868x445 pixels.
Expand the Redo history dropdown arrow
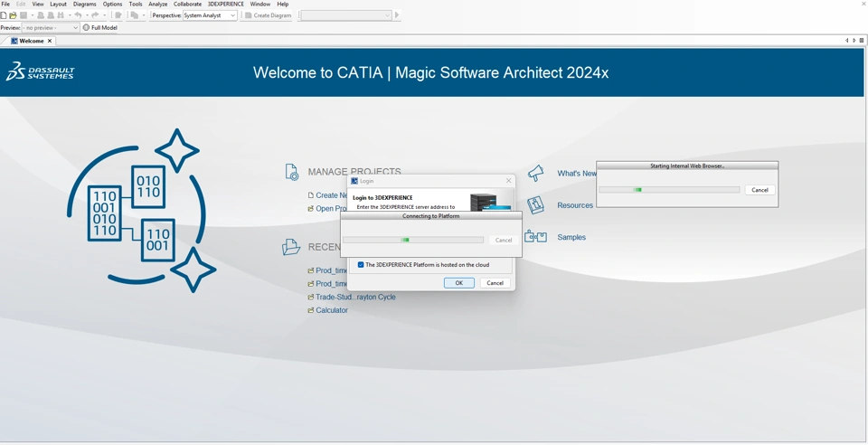coord(103,15)
